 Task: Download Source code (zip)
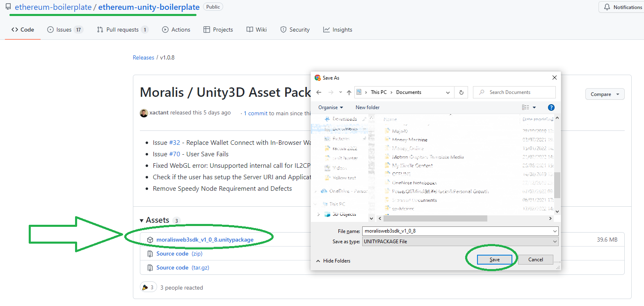coord(179,254)
